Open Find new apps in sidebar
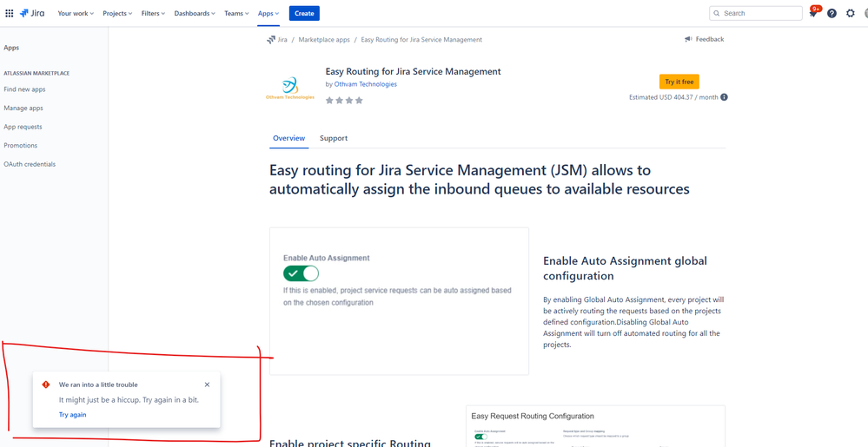Viewport: 868px width, 447px height. (24, 89)
